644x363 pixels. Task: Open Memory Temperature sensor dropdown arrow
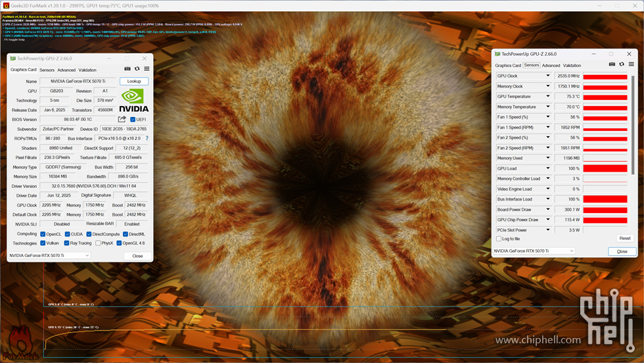coord(547,107)
